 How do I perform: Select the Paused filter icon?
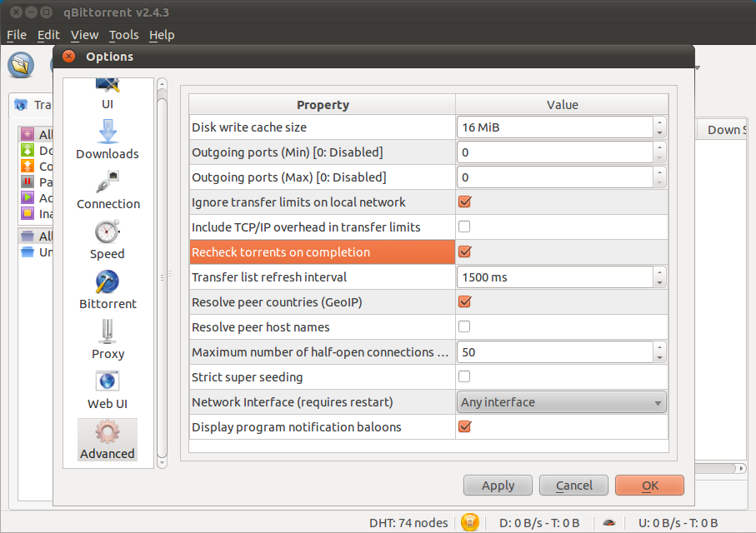click(x=28, y=182)
